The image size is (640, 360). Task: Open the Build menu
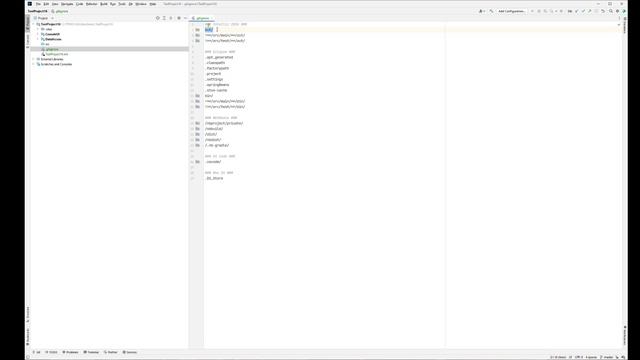point(104,4)
